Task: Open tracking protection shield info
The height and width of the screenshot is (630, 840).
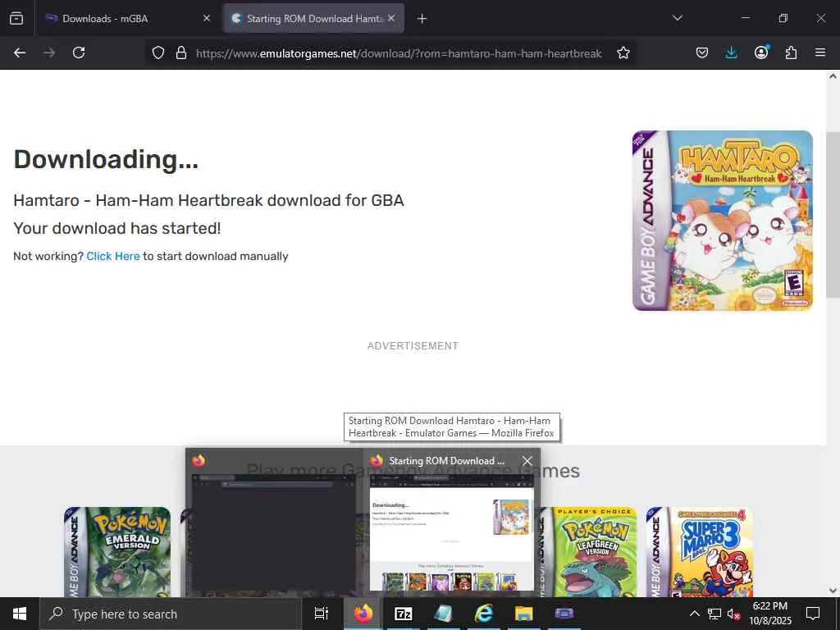Action: [158, 52]
